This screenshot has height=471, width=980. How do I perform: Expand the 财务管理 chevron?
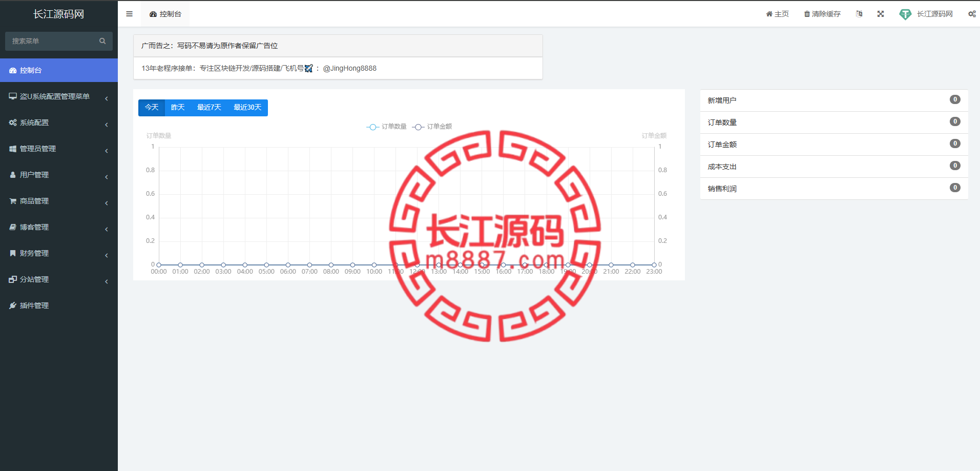pyautogui.click(x=107, y=255)
